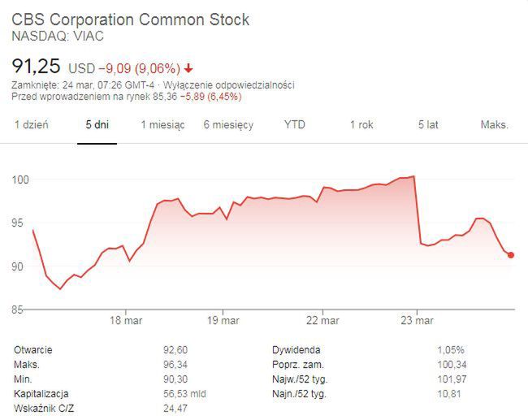Click the "22 mar" date axis label
Viewport: 528px width, 420px height.
[x=322, y=319]
